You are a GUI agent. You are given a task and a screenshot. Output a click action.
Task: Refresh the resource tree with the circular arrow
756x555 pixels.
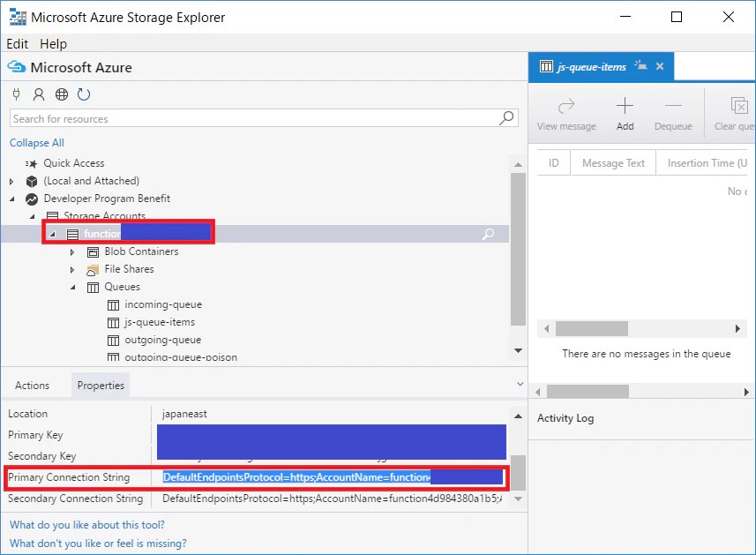(84, 94)
